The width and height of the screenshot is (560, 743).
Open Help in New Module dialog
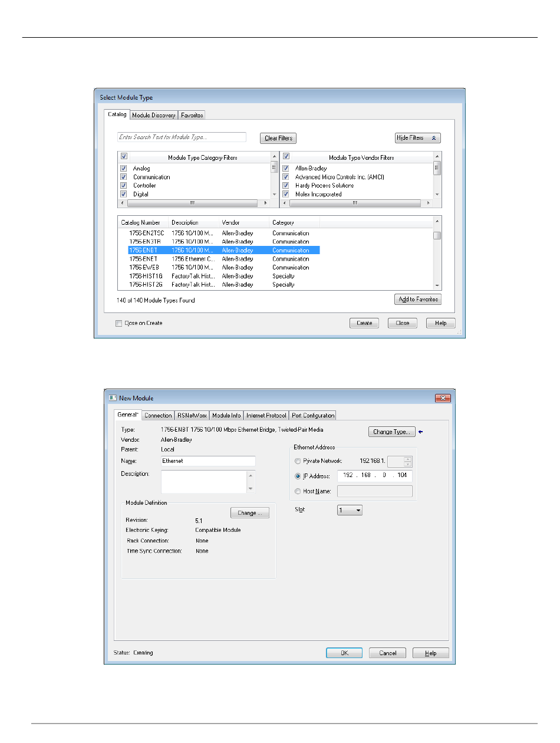coord(431,653)
